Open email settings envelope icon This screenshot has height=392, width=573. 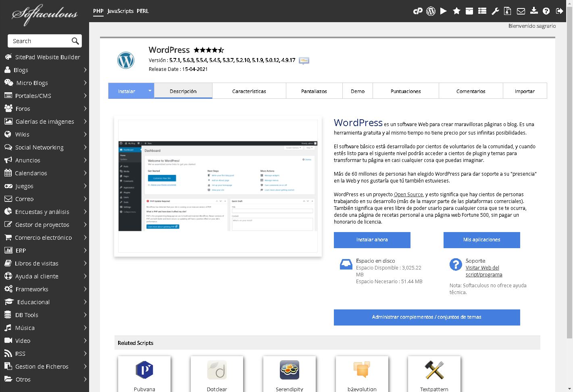pos(521,11)
